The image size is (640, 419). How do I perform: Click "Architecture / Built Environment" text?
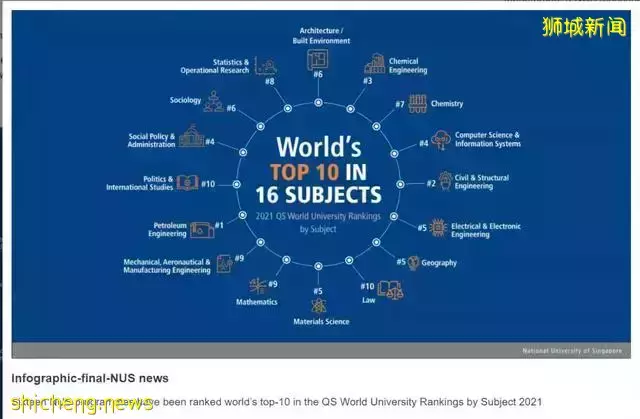click(x=321, y=35)
